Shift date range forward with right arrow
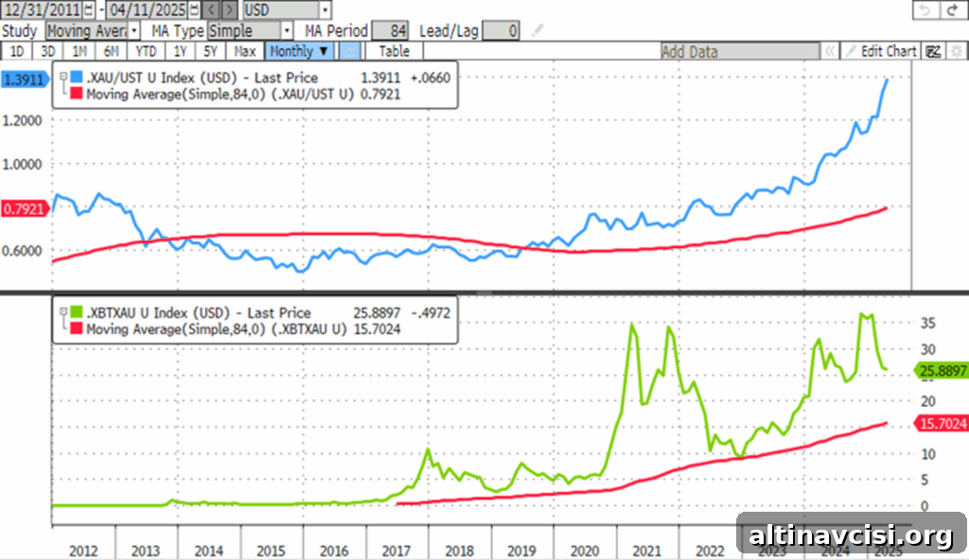 229,9
